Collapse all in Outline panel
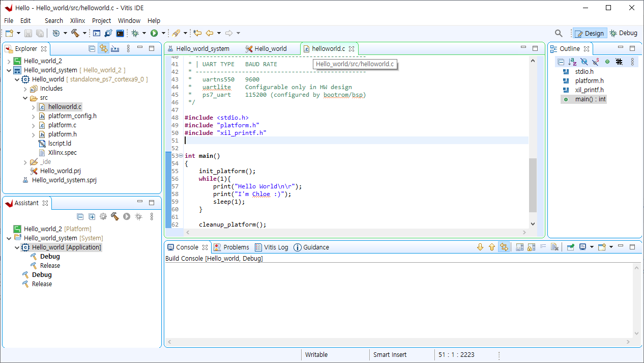644x363 pixels. [x=561, y=62]
